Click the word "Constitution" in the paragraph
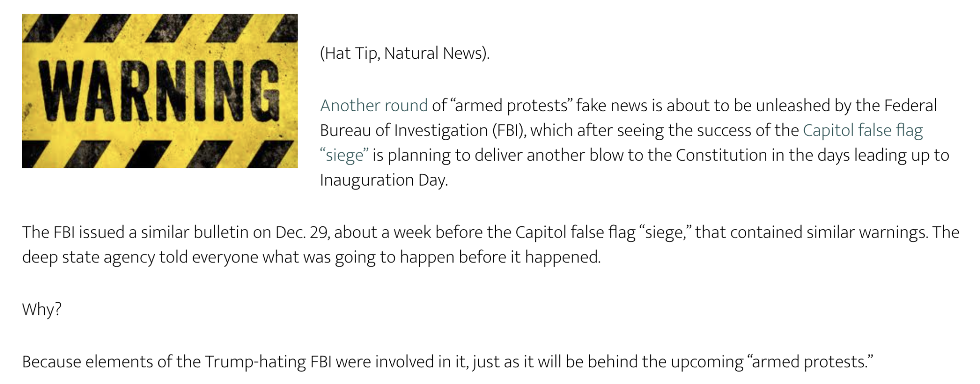This screenshot has height=384, width=980. click(721, 155)
